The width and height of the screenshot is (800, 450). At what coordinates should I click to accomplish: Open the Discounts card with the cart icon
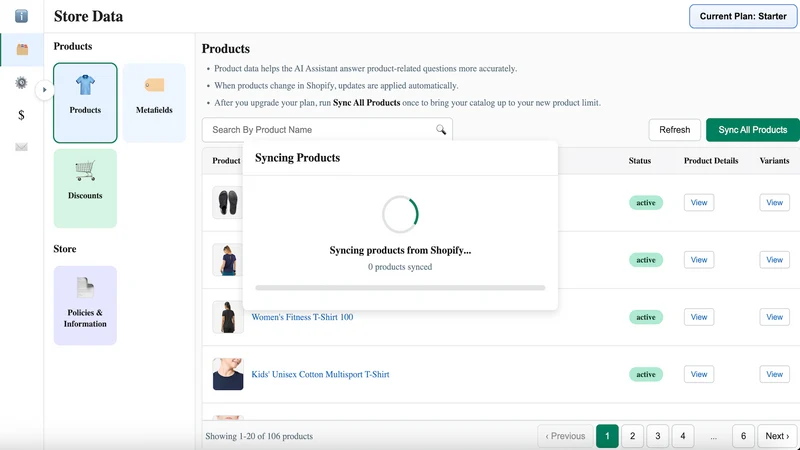tap(85, 188)
